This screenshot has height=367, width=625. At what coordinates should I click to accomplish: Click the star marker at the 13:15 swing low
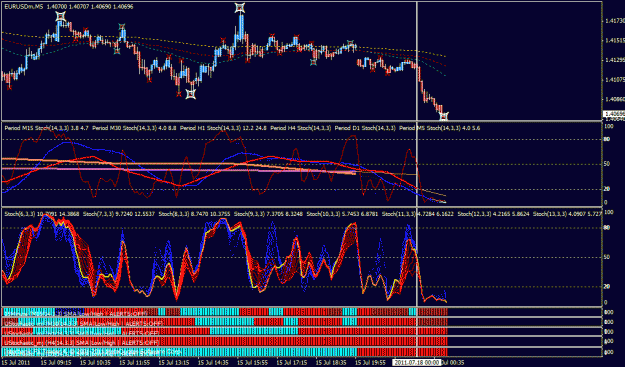pos(191,94)
